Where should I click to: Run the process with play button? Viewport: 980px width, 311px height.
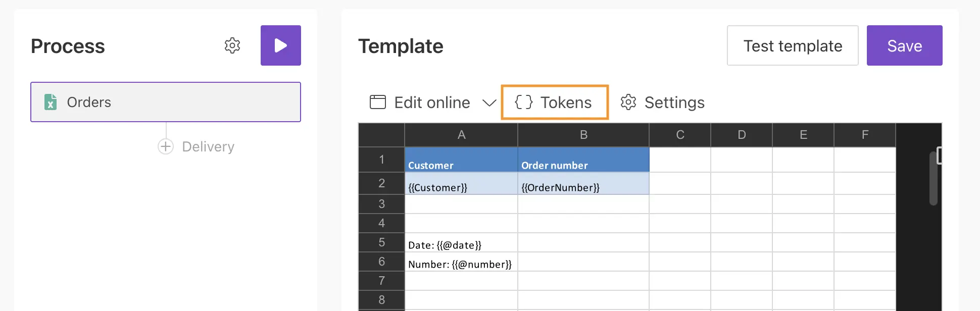(281, 45)
